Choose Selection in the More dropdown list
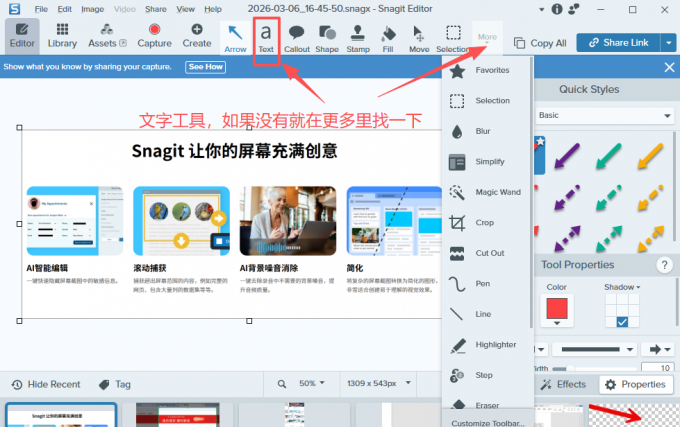Viewport: 680px width, 427px height. pyautogui.click(x=487, y=101)
